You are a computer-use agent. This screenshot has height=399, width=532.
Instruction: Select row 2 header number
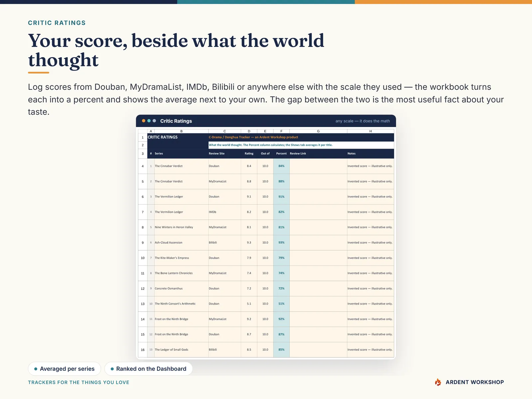pyautogui.click(x=143, y=145)
